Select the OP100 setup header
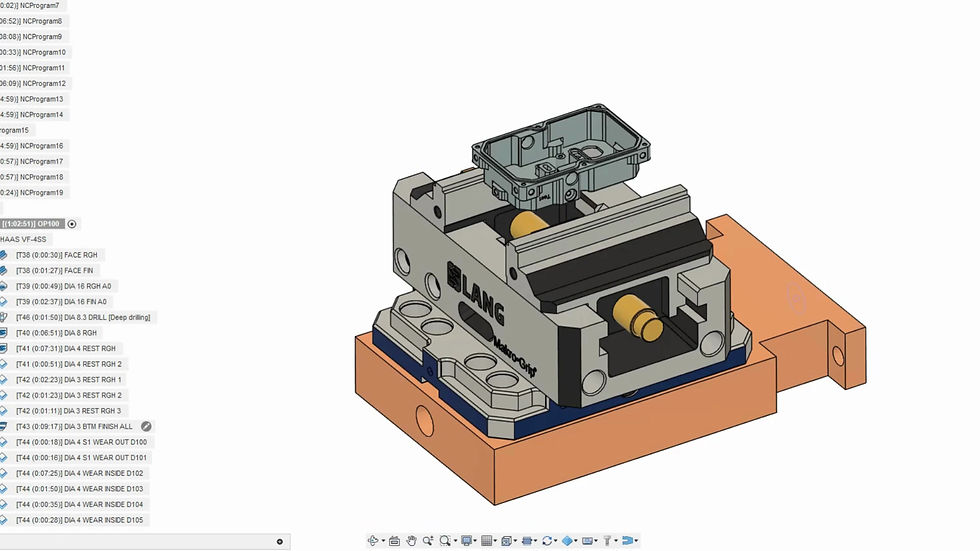This screenshot has height=551, width=980. click(x=31, y=224)
